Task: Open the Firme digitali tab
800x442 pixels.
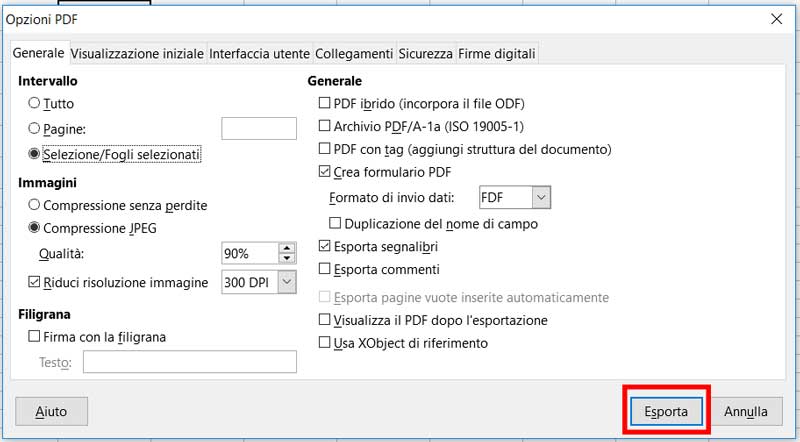Action: tap(497, 54)
